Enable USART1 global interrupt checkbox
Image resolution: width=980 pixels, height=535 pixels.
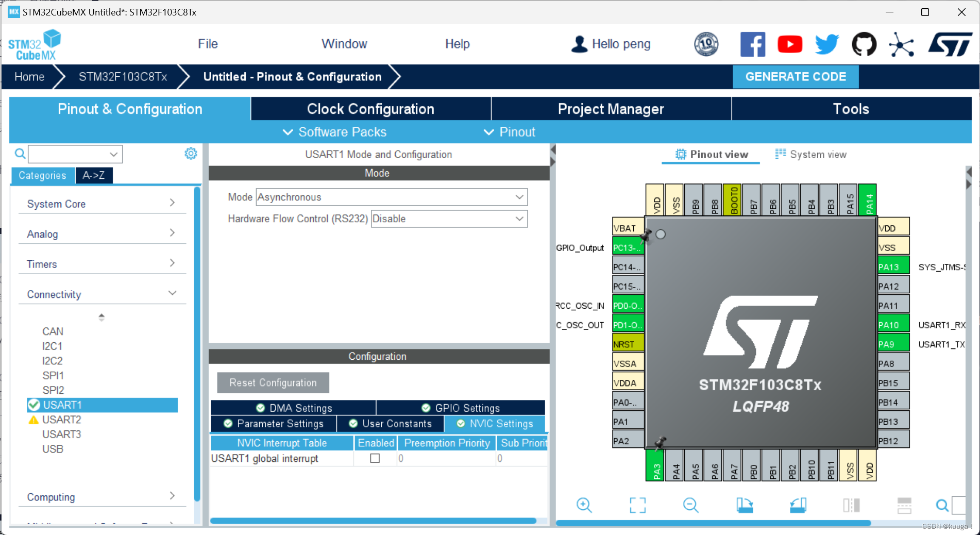pyautogui.click(x=375, y=458)
